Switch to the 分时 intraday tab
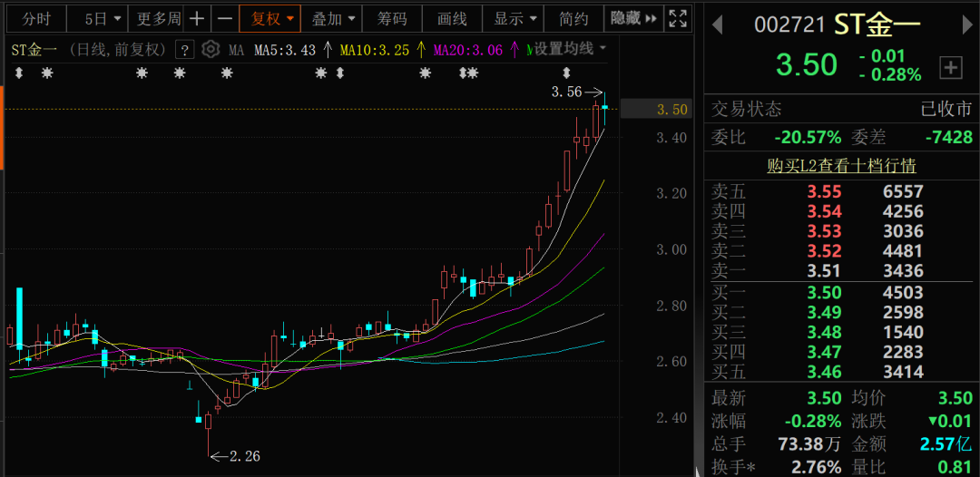The width and height of the screenshot is (980, 477). click(x=37, y=19)
